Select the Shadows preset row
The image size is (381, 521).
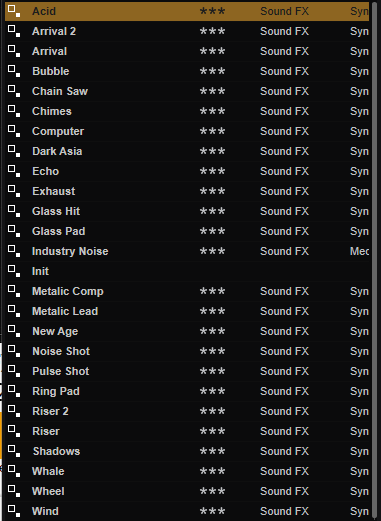[187, 451]
